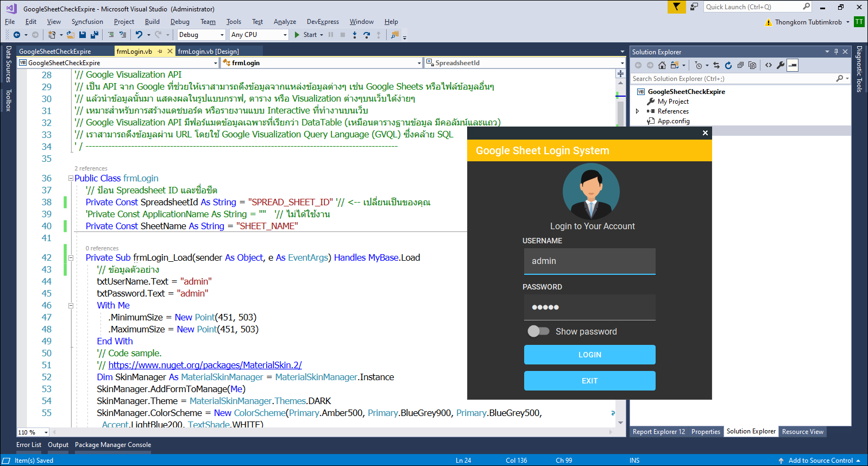Click Add to Source Control in status bar
The height and width of the screenshot is (466, 868).
pyautogui.click(x=820, y=461)
